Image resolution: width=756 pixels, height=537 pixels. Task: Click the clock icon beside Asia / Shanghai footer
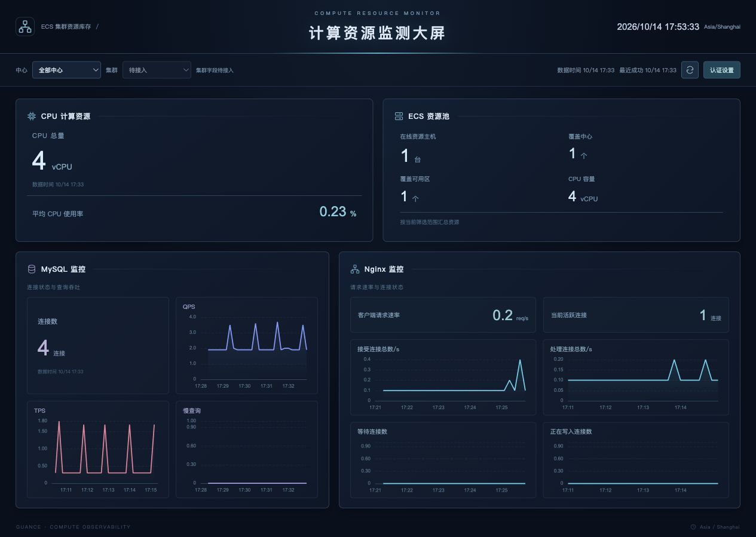(x=693, y=527)
